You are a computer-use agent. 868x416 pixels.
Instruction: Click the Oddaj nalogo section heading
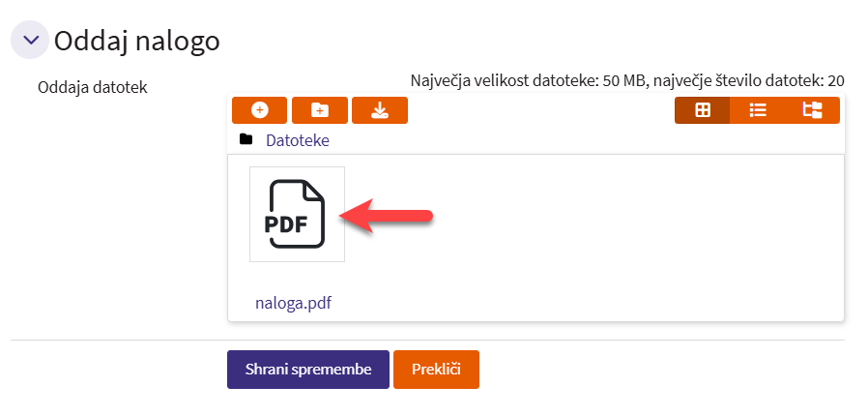[x=137, y=41]
